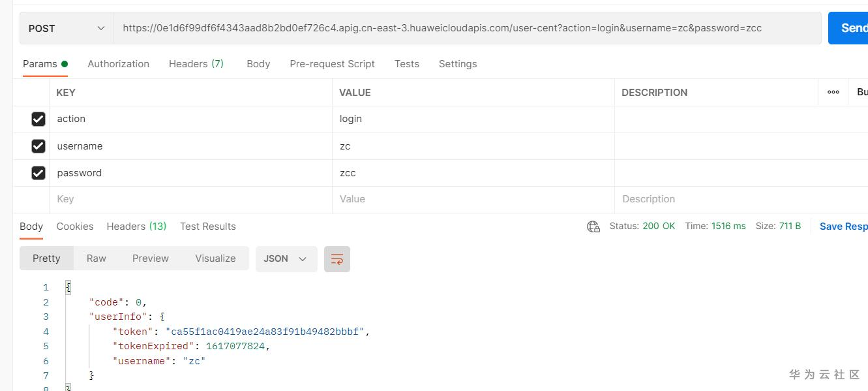Image resolution: width=868 pixels, height=391 pixels.
Task: Open the params column options ellipsis
Action: [x=833, y=93]
